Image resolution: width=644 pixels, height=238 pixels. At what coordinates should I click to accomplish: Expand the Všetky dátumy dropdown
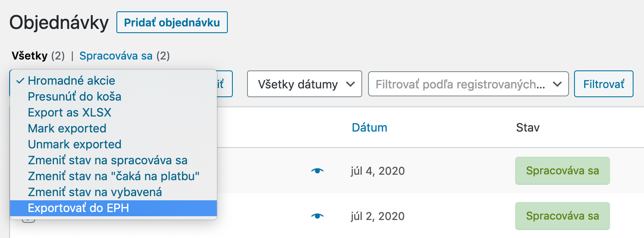coord(304,84)
